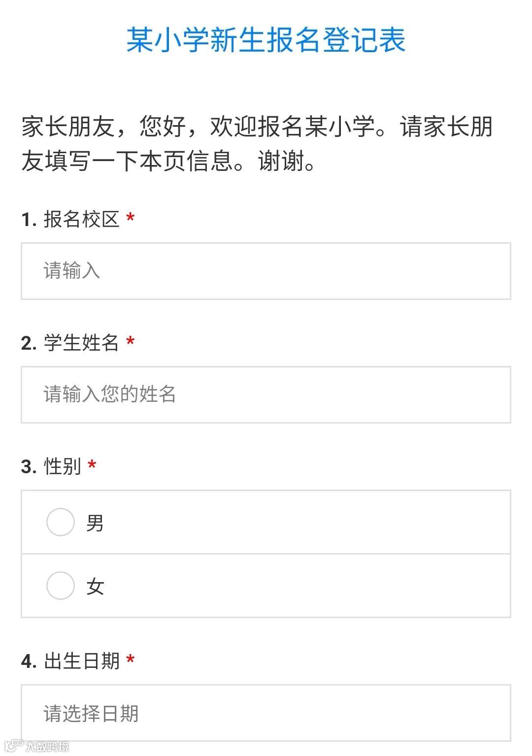Click the 报名校区 input field
532x756 pixels.
[266, 271]
